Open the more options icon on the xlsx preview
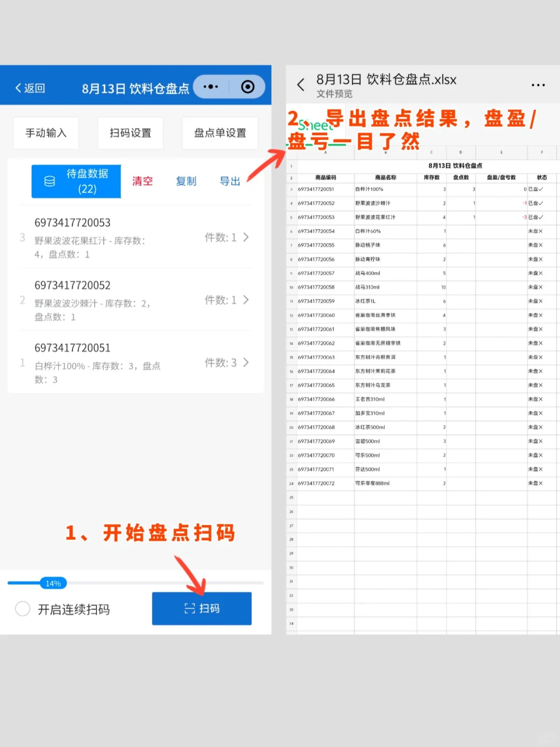 click(538, 85)
